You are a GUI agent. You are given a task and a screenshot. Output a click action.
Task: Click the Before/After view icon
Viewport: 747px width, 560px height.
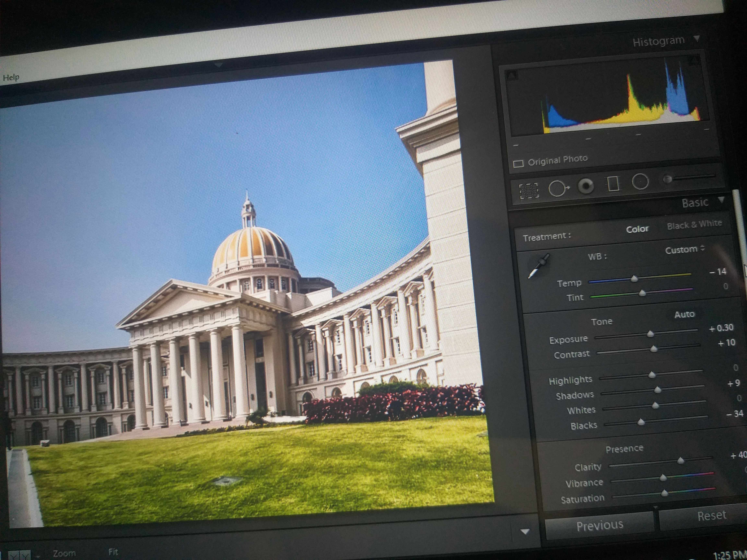point(20,555)
